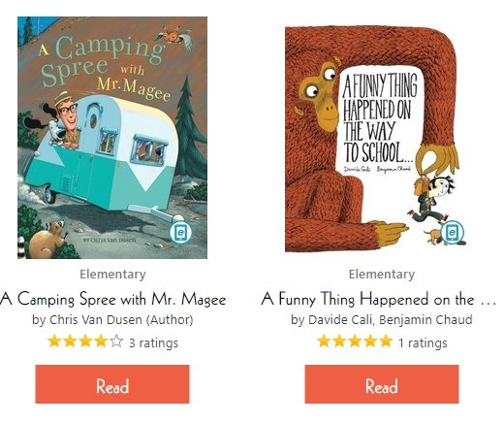Click the eBook icon on Funny Thing cover
Viewport: 504px width, 424px height.
pos(453,232)
